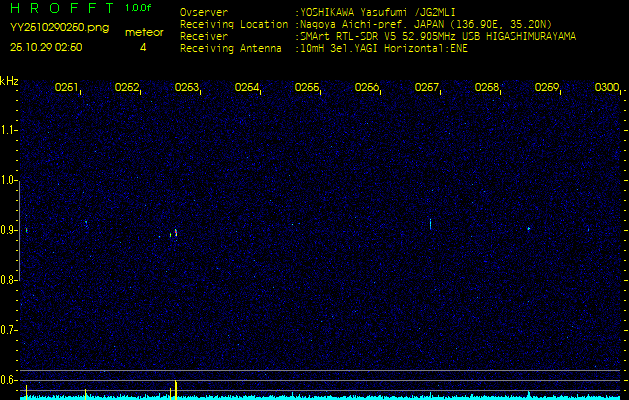Viewport: 629px width, 400px height.
Task: Select the 1.1 kHz frequency tick
Action: point(9,130)
